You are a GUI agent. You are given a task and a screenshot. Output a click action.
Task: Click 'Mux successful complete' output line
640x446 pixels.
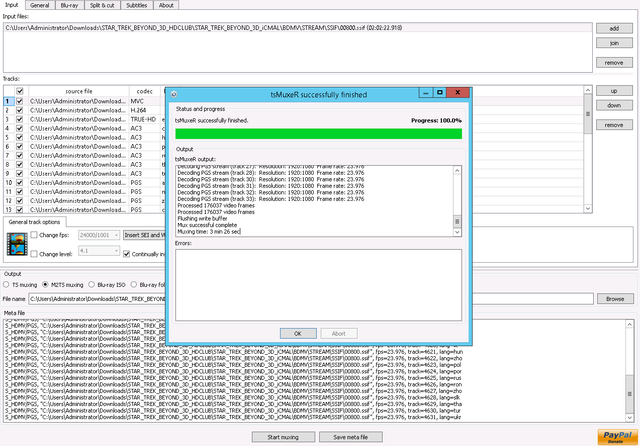click(207, 225)
